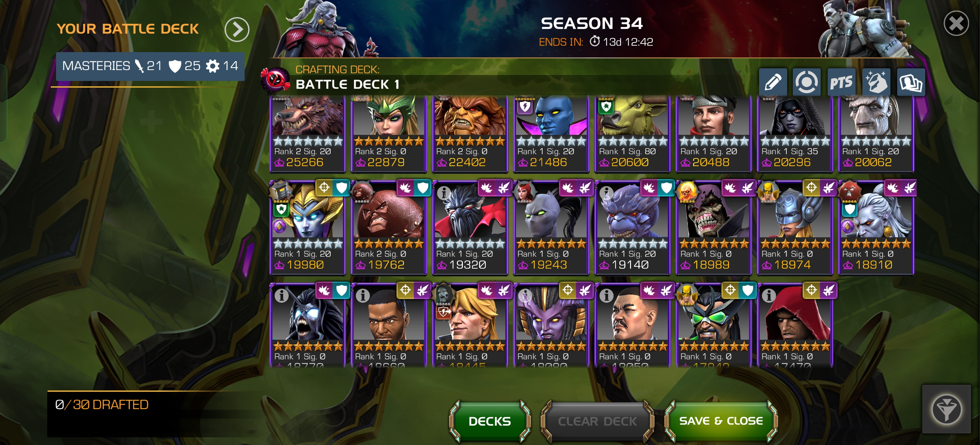Open the PTS points icon
This screenshot has height=445, width=980.
click(841, 82)
